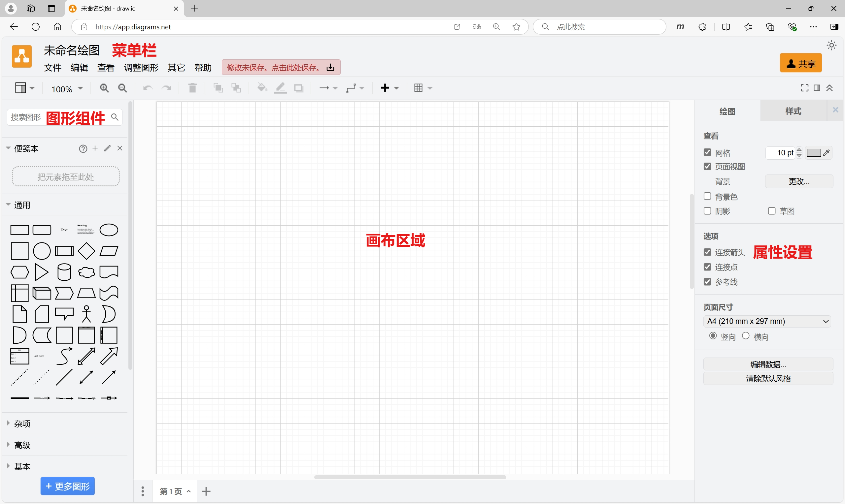Open the 调整图形 menu

tap(141, 68)
